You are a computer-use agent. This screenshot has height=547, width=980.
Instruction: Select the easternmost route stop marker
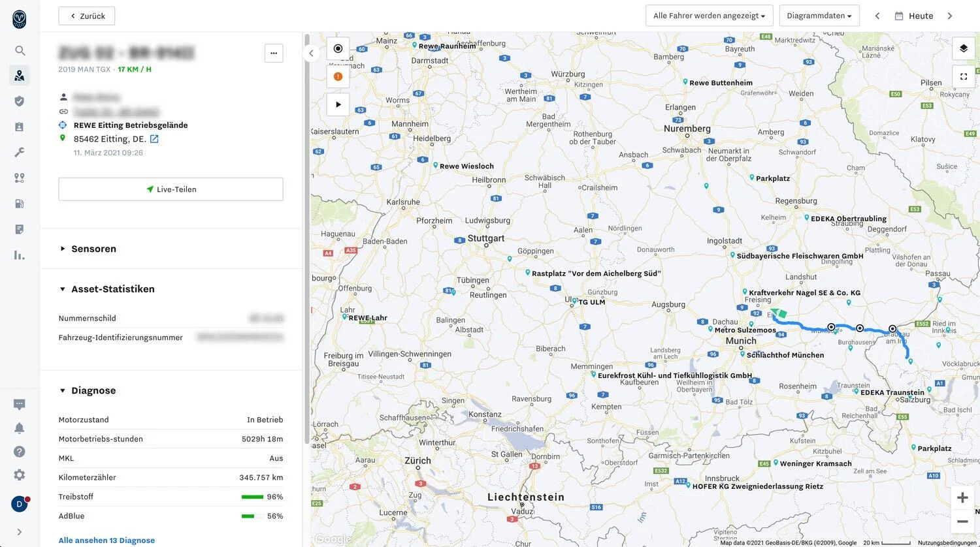click(x=892, y=329)
